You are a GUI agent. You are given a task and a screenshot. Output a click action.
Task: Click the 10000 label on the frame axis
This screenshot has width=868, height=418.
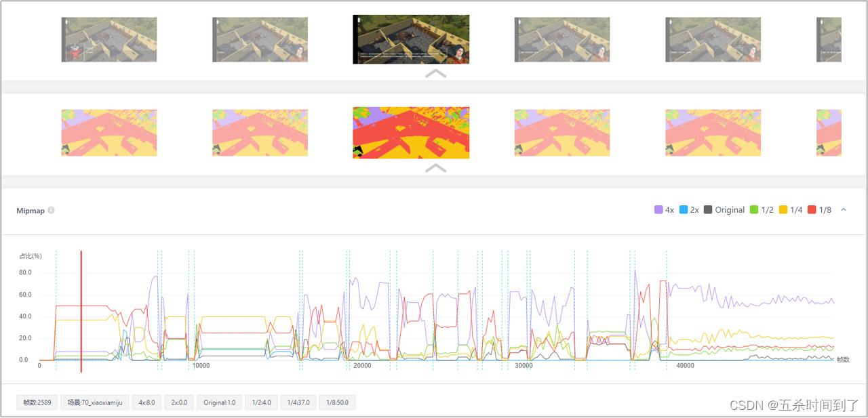[201, 366]
